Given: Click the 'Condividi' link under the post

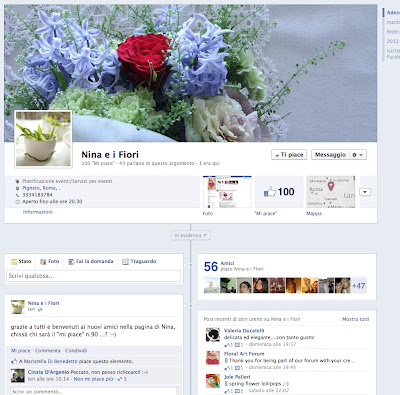Looking at the screenshot, I should tap(76, 351).
